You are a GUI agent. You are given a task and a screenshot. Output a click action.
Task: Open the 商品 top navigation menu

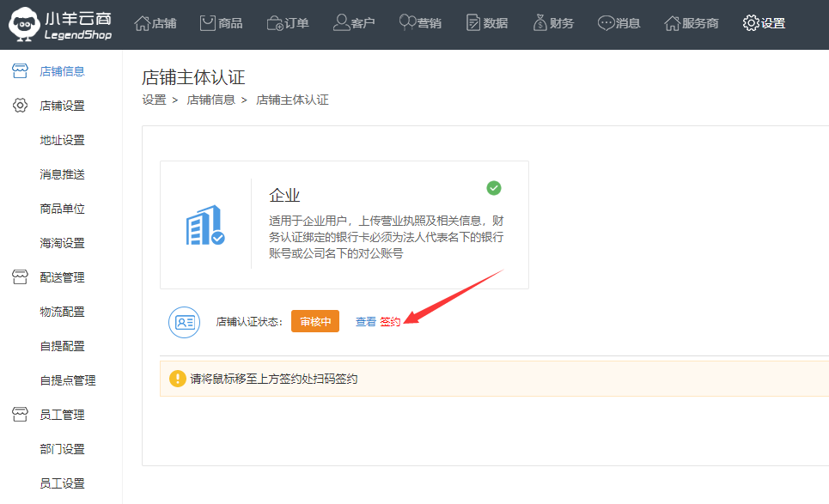coord(221,23)
